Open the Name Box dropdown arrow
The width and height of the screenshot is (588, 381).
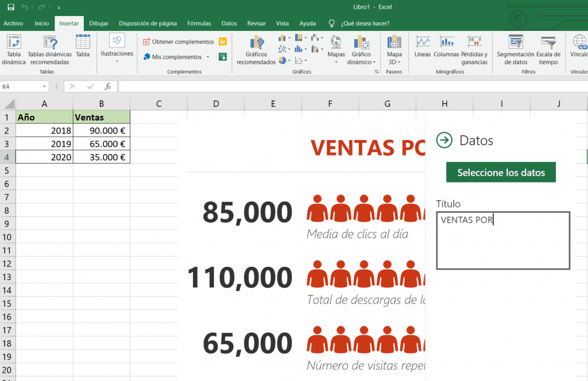(x=44, y=87)
